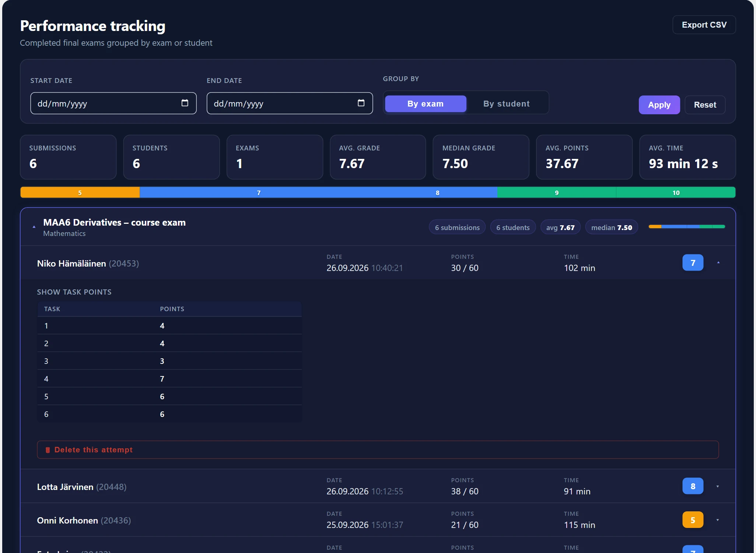Click the green grade 10 distribution segment
This screenshot has width=756, height=553.
676,192
